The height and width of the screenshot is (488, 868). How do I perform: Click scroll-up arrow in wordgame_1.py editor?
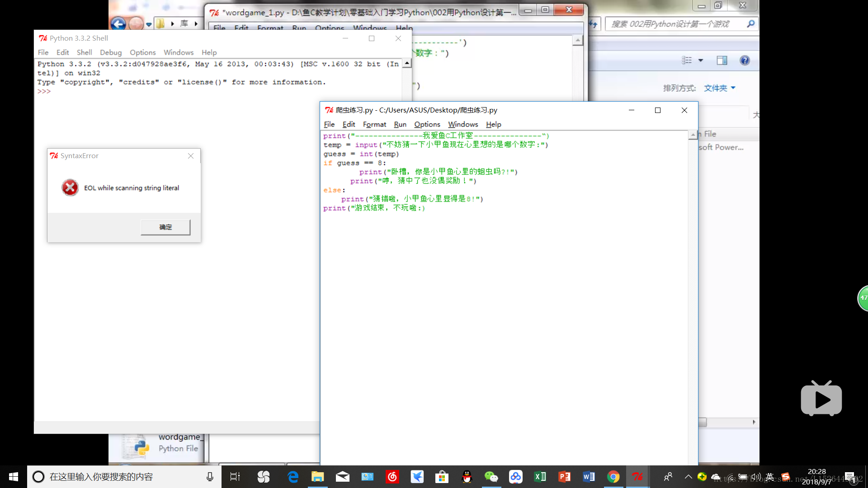[x=577, y=41]
